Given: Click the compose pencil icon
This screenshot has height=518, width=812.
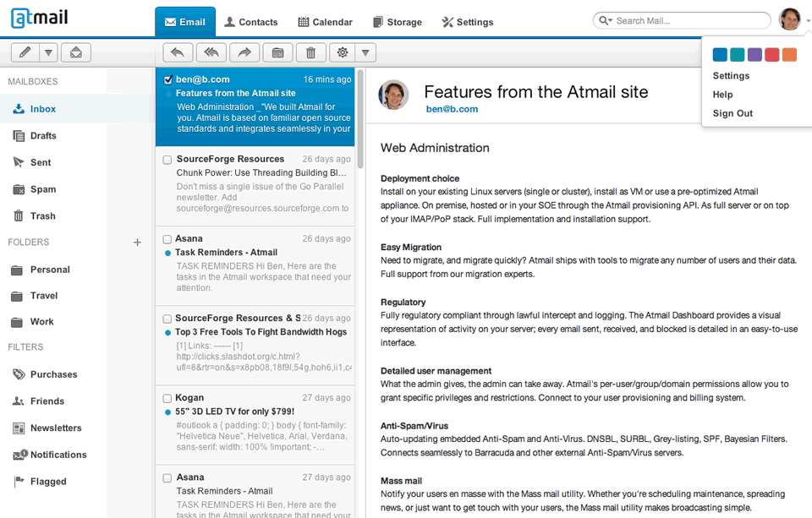Looking at the screenshot, I should 25,52.
